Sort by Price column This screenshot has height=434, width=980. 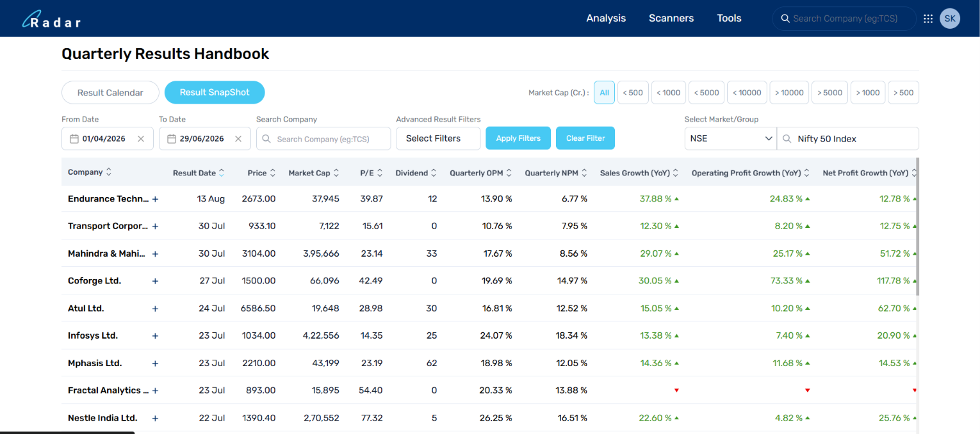point(273,173)
